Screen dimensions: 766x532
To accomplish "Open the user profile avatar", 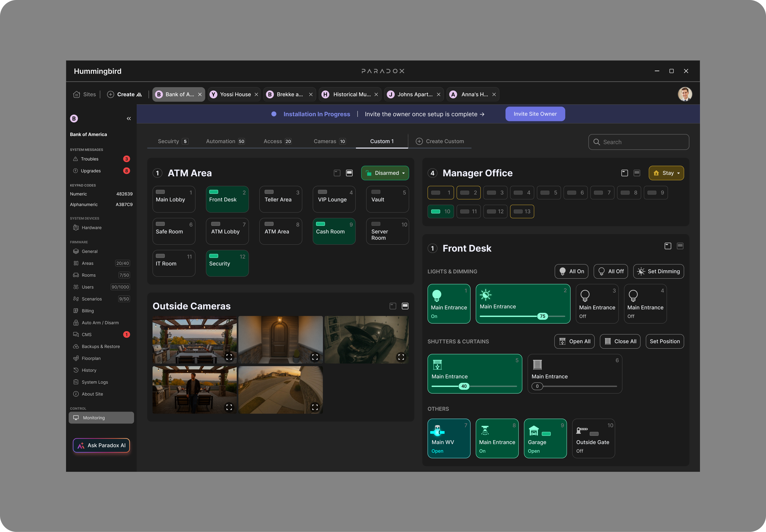I will point(685,94).
